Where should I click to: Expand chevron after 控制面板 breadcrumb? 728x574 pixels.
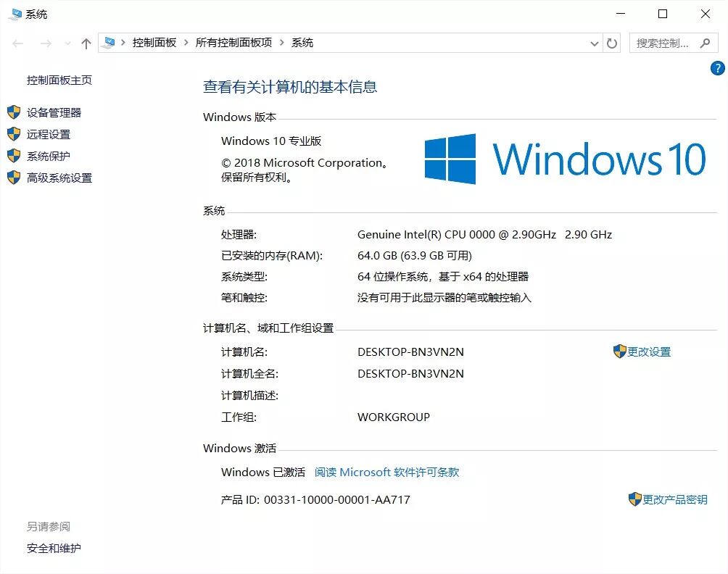coord(186,43)
